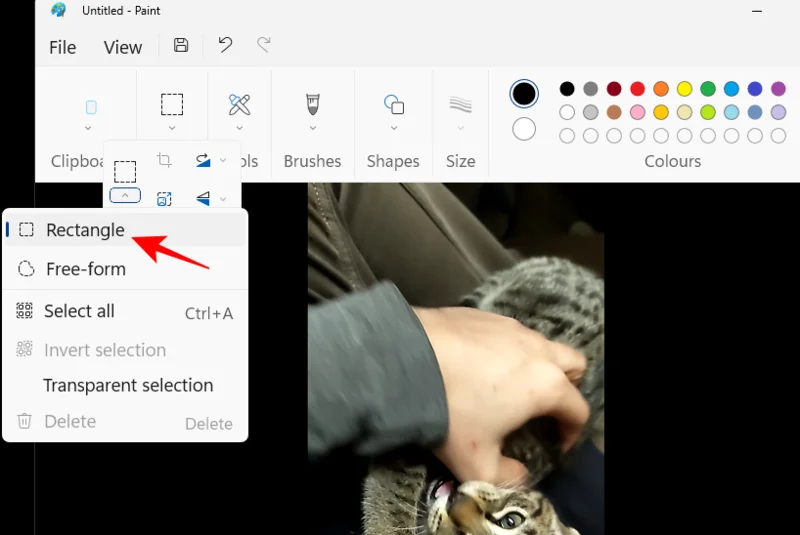This screenshot has height=535, width=800.
Task: Choose Rectangle selection mode
Action: tap(126, 230)
